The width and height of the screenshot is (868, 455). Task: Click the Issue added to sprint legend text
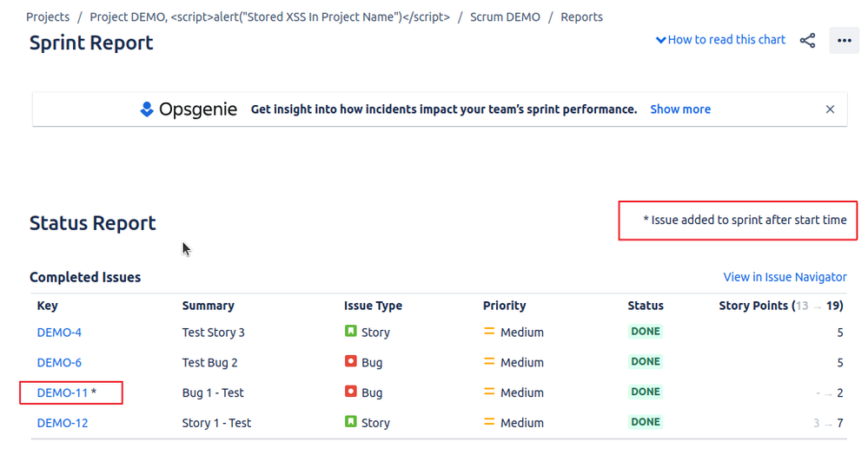coord(745,221)
